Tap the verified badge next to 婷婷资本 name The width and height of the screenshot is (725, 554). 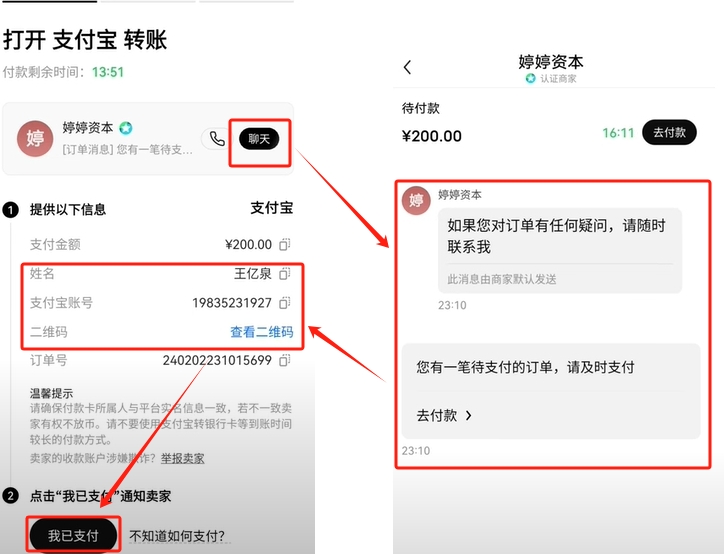(126, 128)
